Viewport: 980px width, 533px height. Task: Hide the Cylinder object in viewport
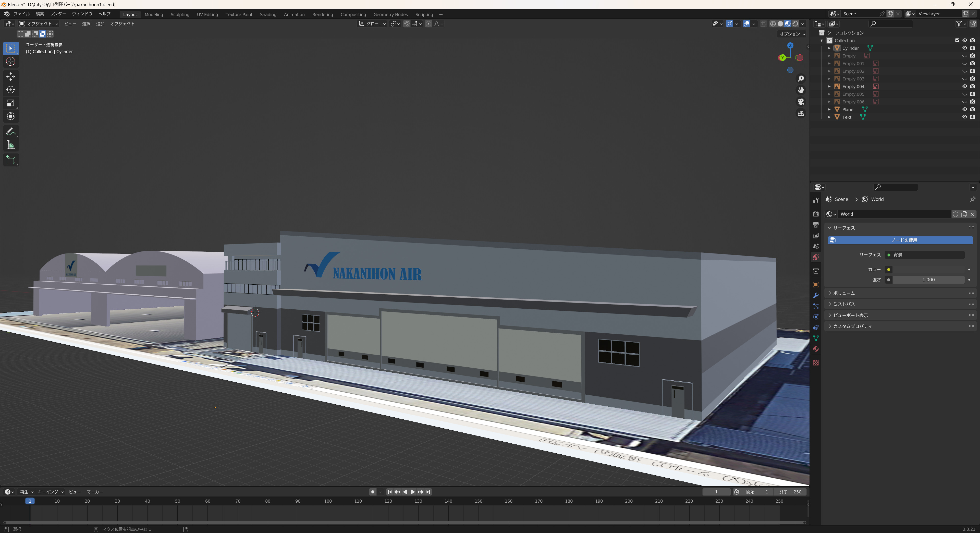click(964, 48)
